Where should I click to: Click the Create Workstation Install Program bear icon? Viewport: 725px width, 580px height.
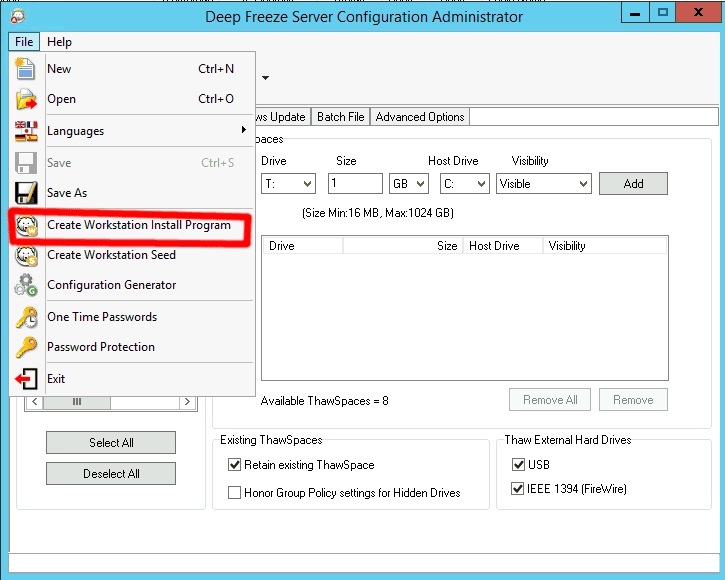coord(26,225)
